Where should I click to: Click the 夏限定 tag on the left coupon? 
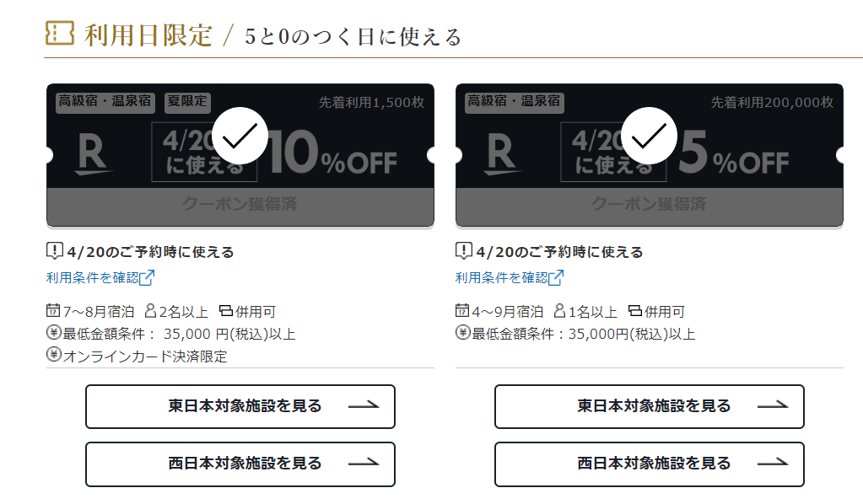coord(187,102)
